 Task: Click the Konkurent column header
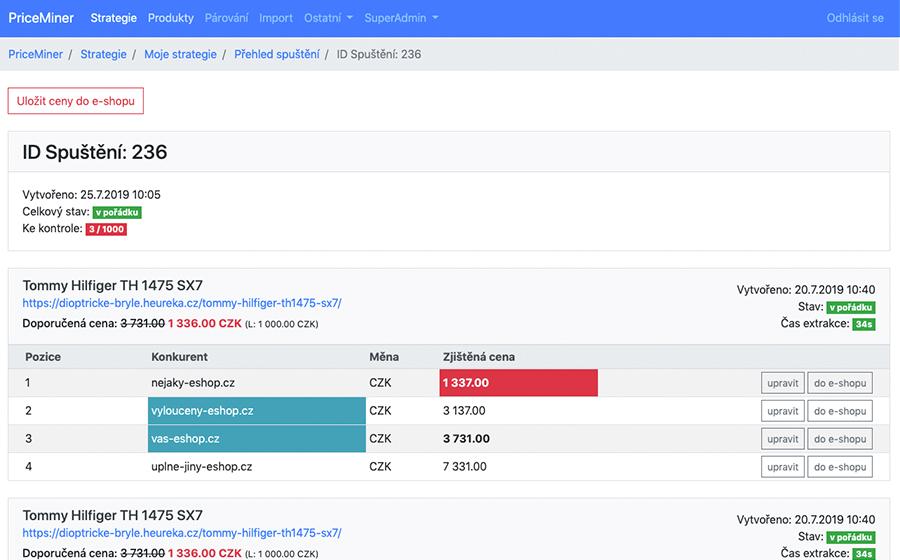tap(180, 357)
